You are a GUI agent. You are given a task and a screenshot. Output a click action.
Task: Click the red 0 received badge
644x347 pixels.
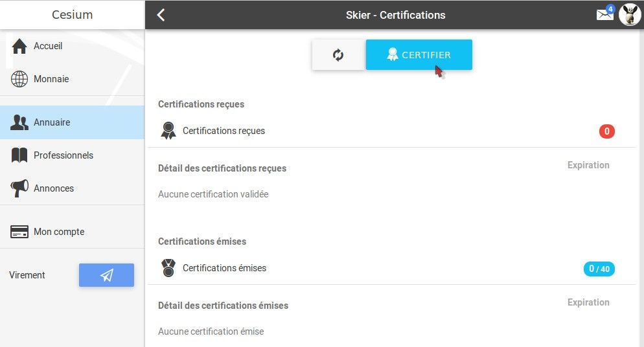[606, 131]
